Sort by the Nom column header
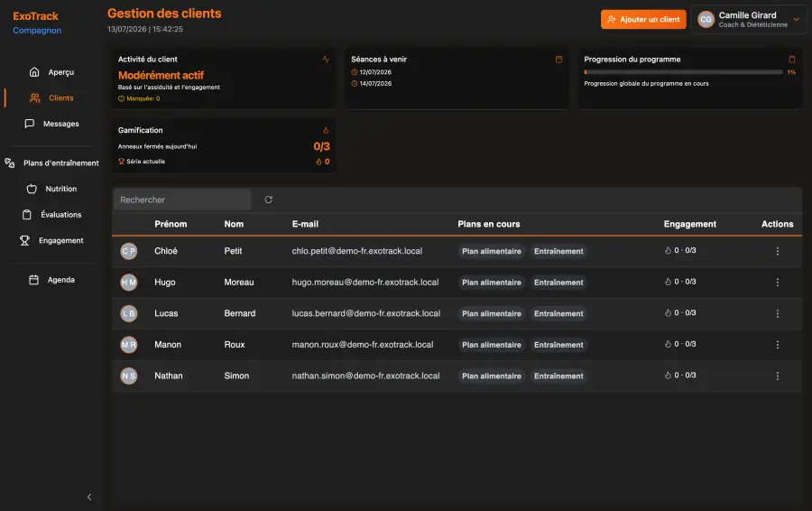 click(x=234, y=224)
